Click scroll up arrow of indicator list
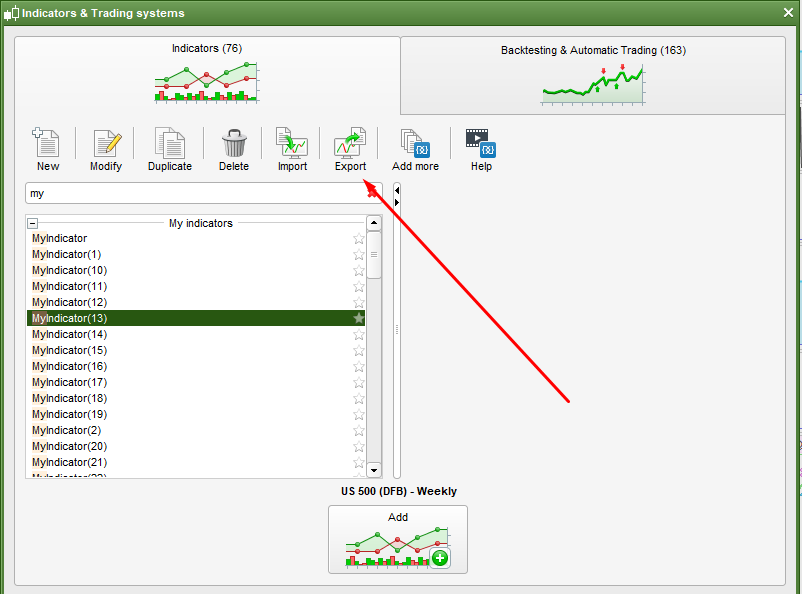The image size is (802, 594). click(x=374, y=223)
